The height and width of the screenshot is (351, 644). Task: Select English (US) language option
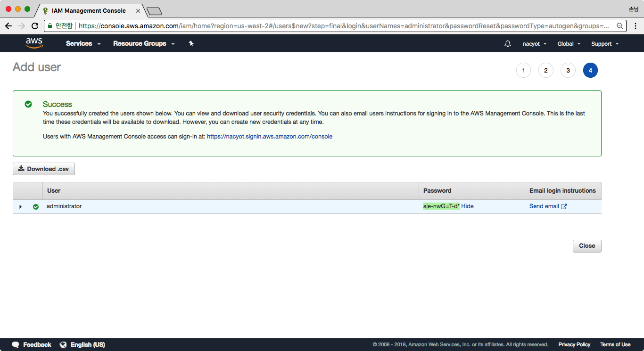click(x=88, y=345)
